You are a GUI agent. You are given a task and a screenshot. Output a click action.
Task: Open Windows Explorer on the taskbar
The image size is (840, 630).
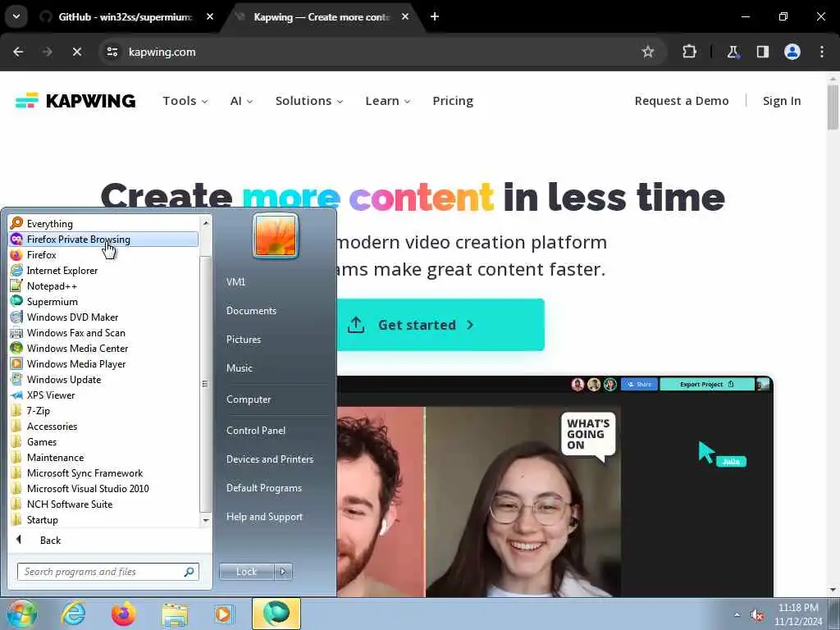tap(175, 614)
